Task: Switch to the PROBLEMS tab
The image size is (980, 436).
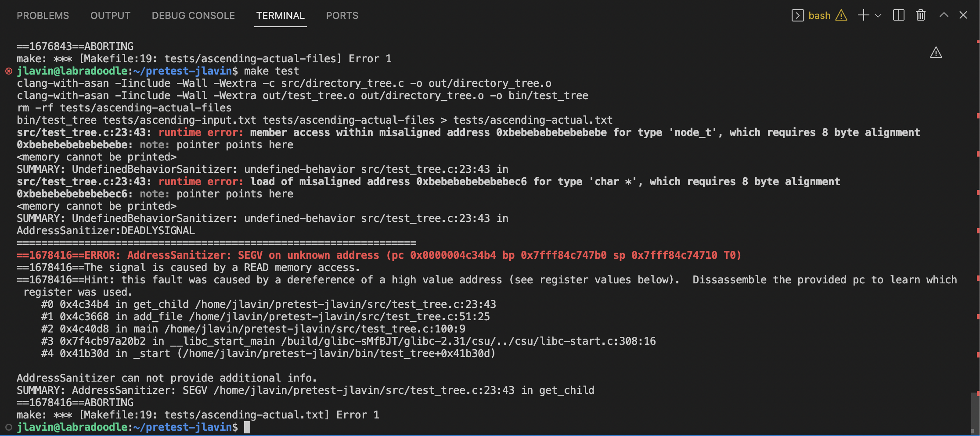Action: coord(43,15)
